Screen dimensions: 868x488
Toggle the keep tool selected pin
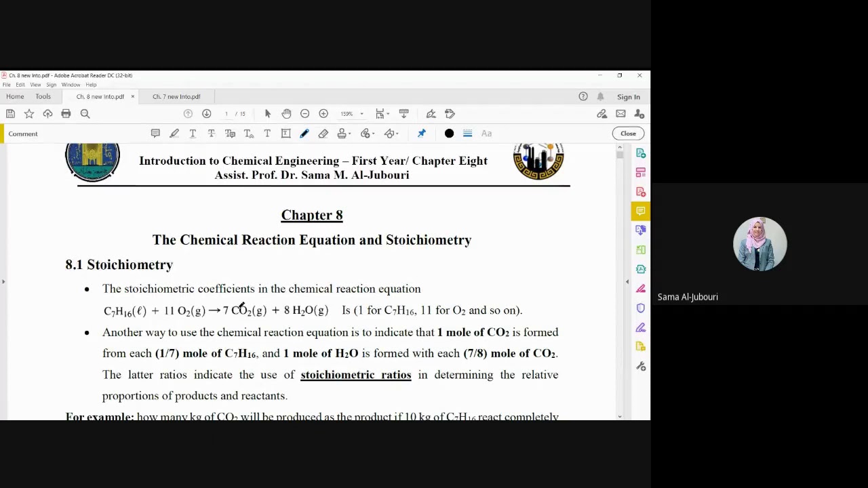pyautogui.click(x=421, y=134)
